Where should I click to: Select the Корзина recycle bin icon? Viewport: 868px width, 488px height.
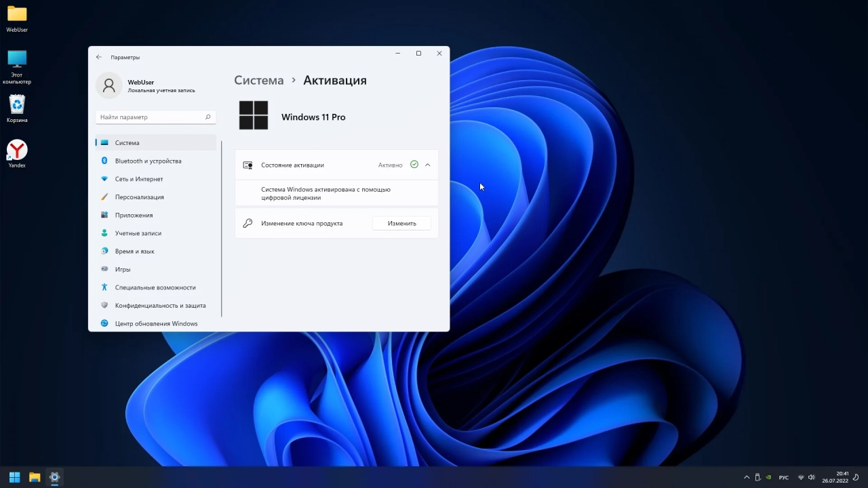click(17, 108)
